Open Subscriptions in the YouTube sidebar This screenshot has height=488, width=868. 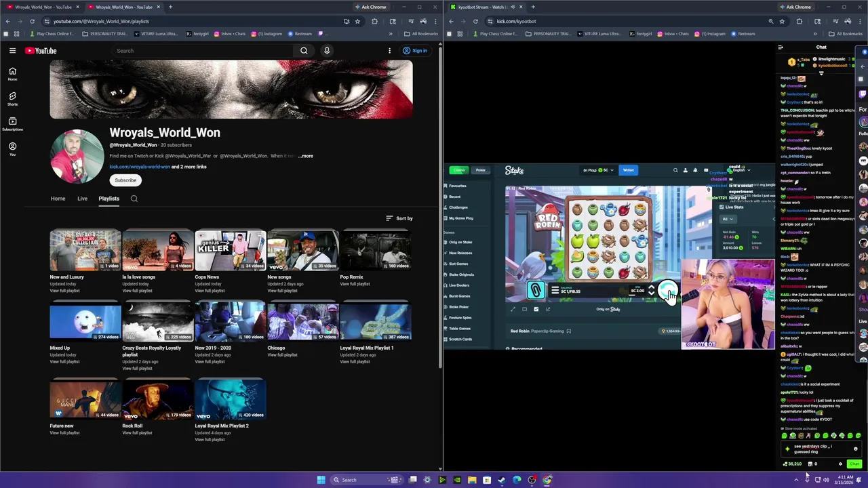(12, 124)
